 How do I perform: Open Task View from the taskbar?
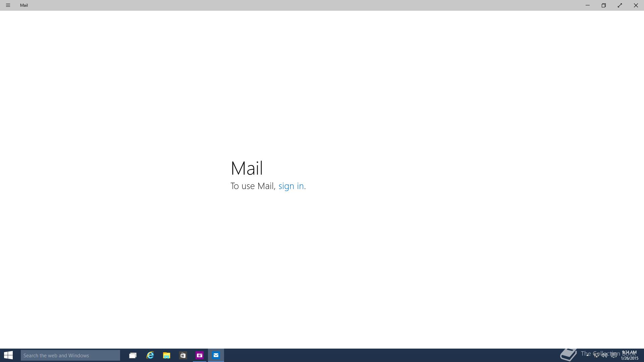pyautogui.click(x=133, y=355)
